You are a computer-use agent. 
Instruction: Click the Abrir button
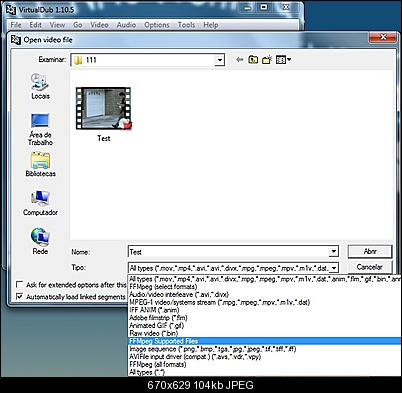(x=370, y=251)
